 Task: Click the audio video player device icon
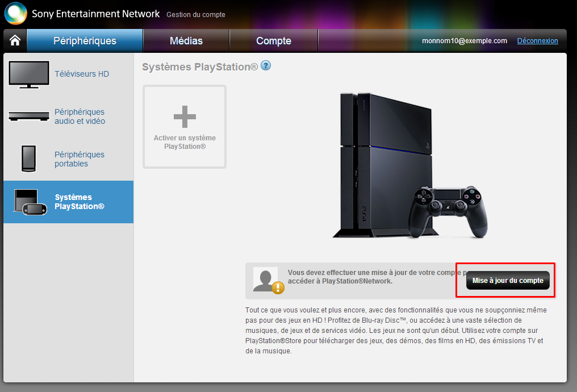tap(29, 116)
